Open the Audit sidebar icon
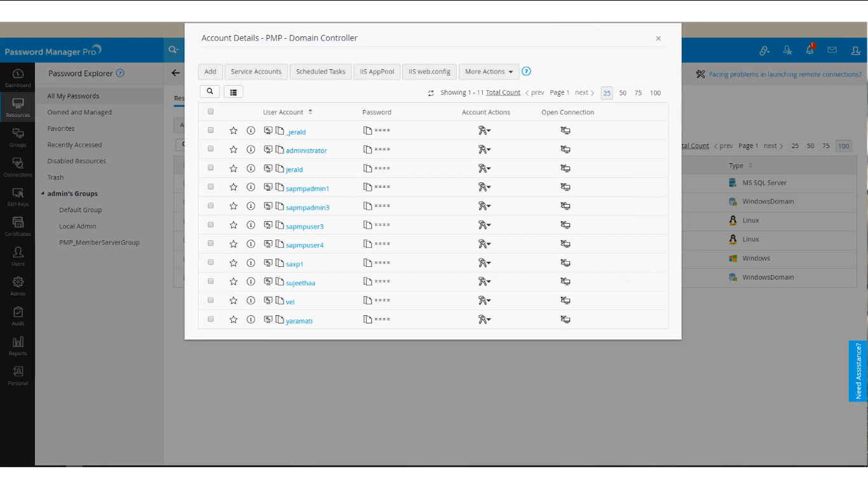This screenshot has height=488, width=868. pyautogui.click(x=18, y=316)
